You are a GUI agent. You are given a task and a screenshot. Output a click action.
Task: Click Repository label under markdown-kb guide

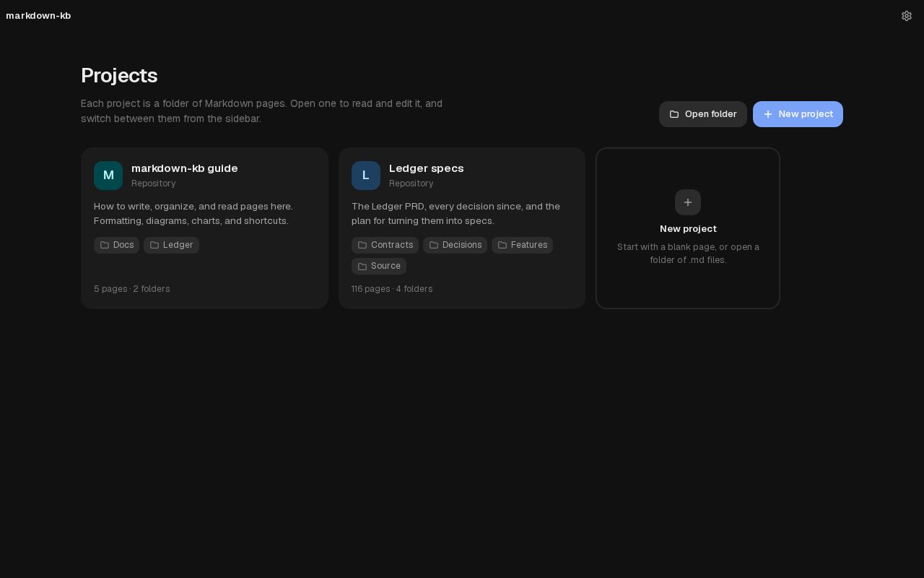154,184
